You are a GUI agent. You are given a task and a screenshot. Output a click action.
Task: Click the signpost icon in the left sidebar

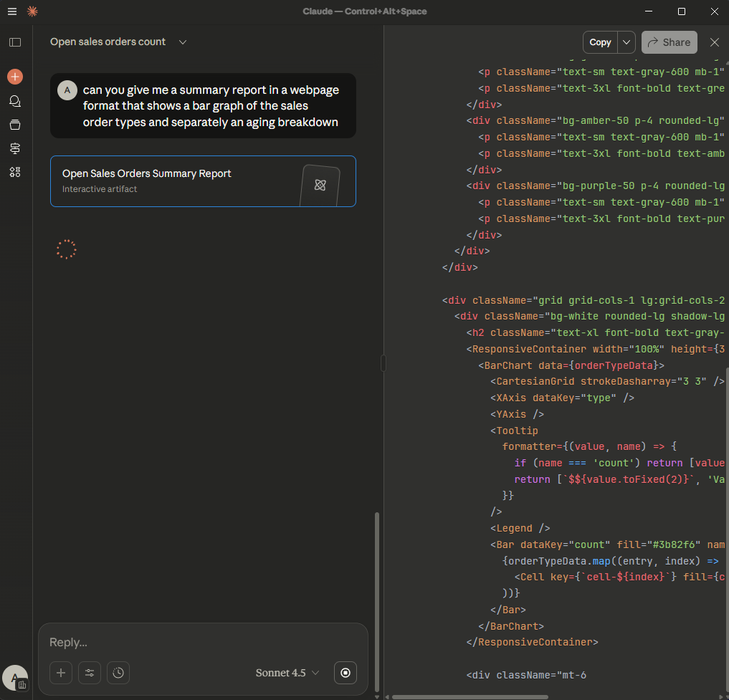coord(15,148)
